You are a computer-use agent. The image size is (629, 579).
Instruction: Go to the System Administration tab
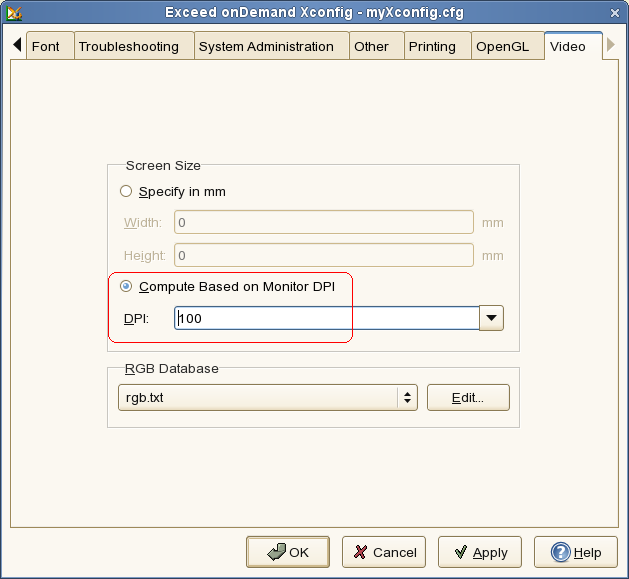266,46
